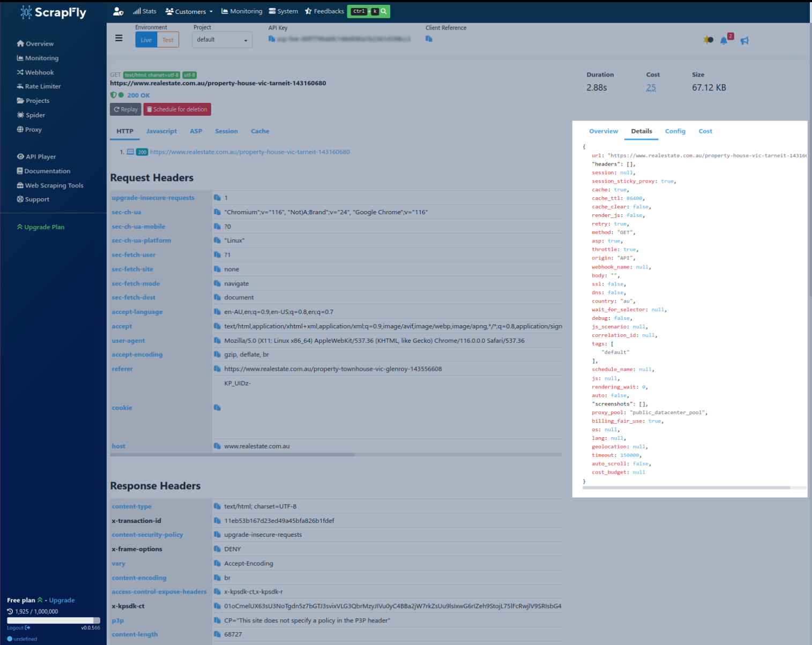Collapse the sidebar with hamburger toggle
This screenshot has height=645, width=812.
[119, 37]
